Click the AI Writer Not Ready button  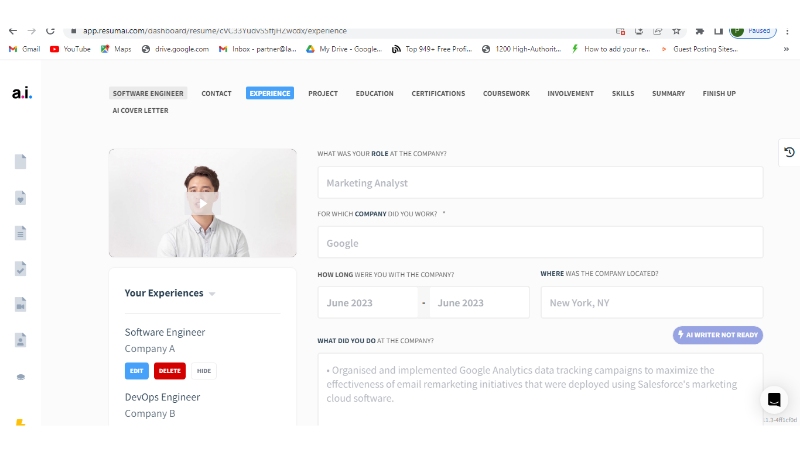[718, 335]
